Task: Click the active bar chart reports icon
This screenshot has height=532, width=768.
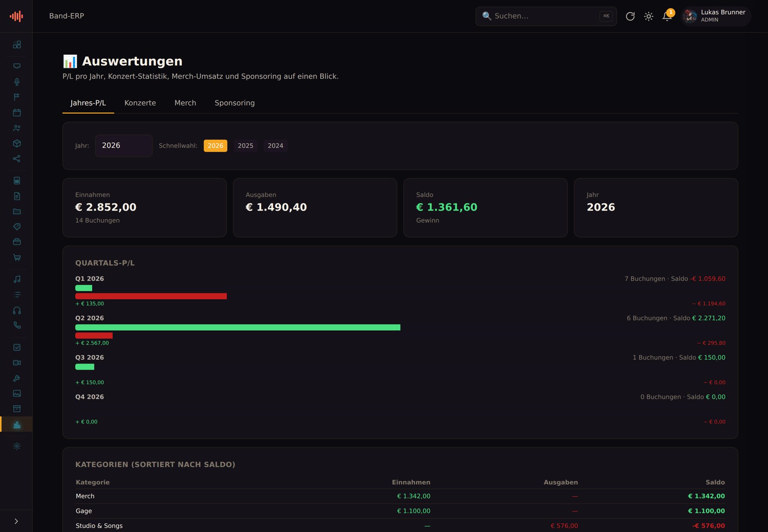Action: point(17,425)
